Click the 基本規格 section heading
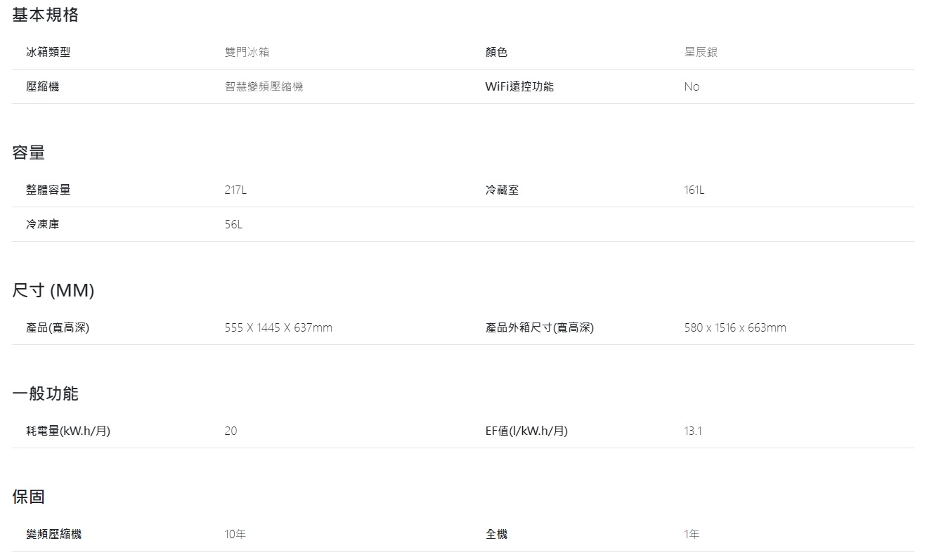This screenshot has width=927, height=560. pos(45,15)
